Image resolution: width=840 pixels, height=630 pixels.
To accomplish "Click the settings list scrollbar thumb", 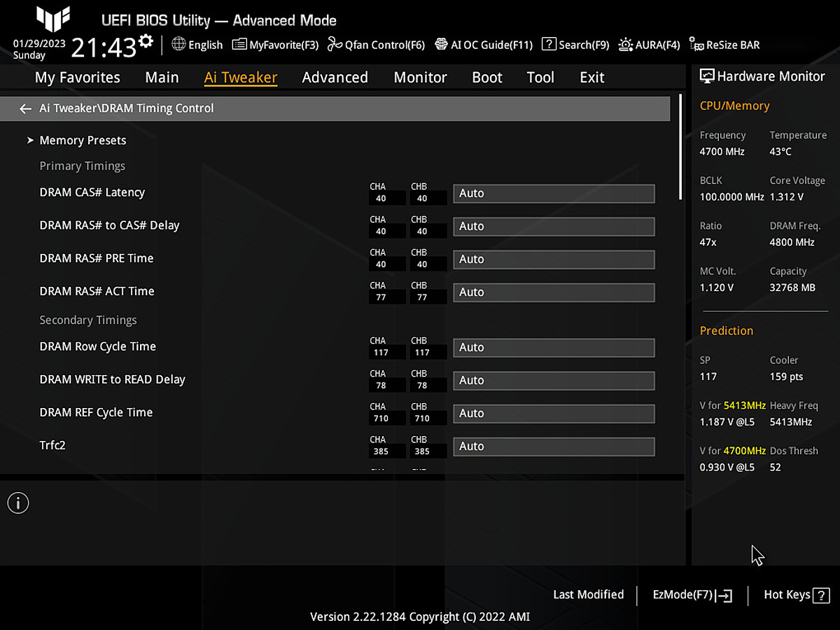I will tap(680, 148).
